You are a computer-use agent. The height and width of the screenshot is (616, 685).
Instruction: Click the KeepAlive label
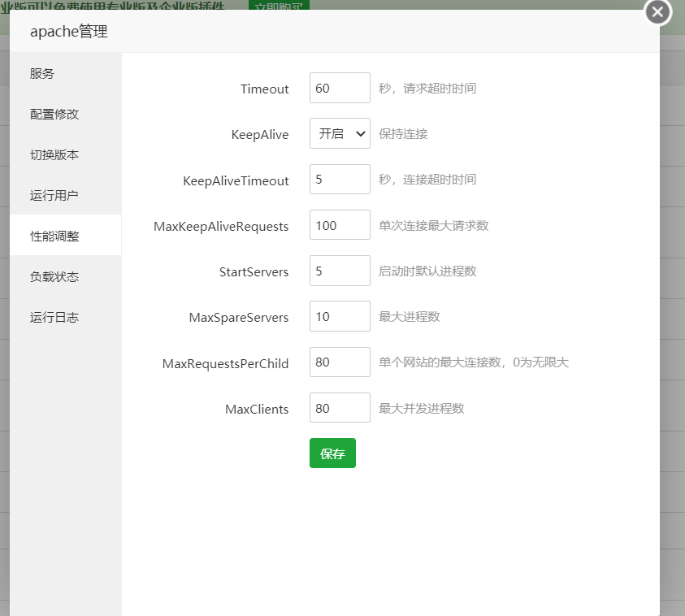point(260,135)
